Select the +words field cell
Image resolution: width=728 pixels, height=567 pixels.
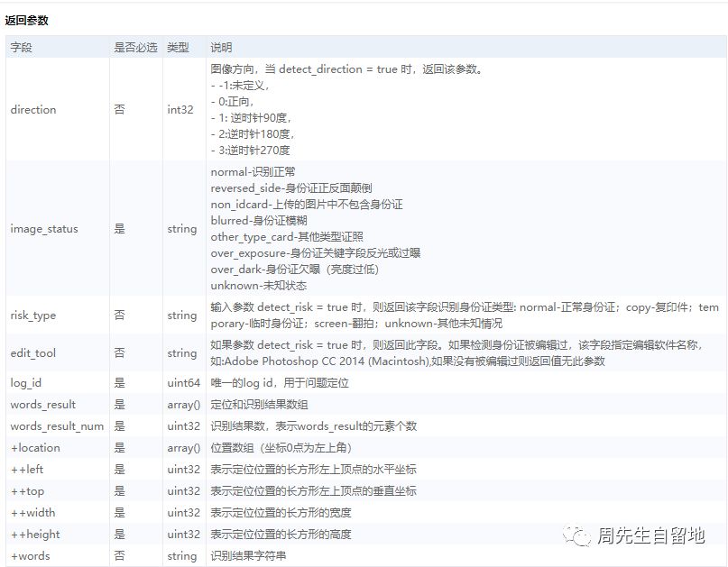[30, 556]
